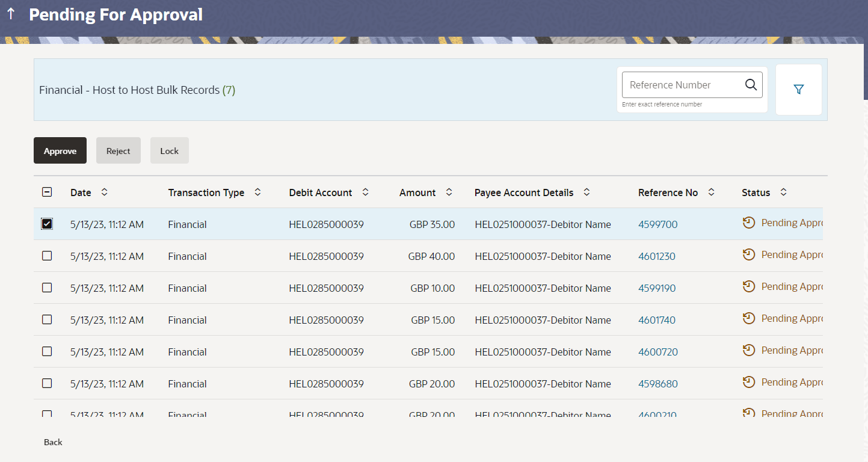868x462 pixels.
Task: Select checkbox for GBP 40.00 transaction
Action: click(47, 256)
